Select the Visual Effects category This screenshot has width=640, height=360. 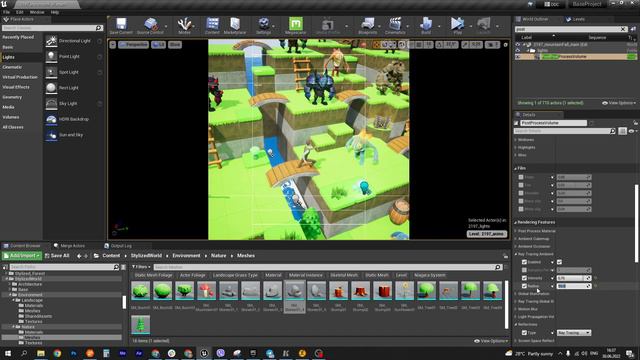16,87
